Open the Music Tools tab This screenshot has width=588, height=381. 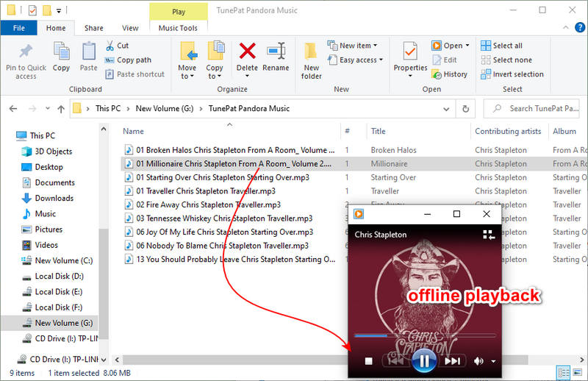178,28
